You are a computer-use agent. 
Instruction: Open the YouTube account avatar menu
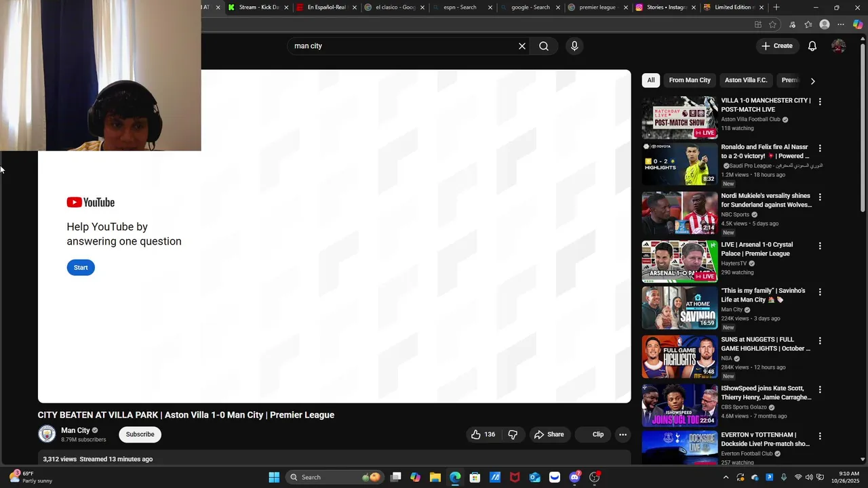click(x=839, y=46)
